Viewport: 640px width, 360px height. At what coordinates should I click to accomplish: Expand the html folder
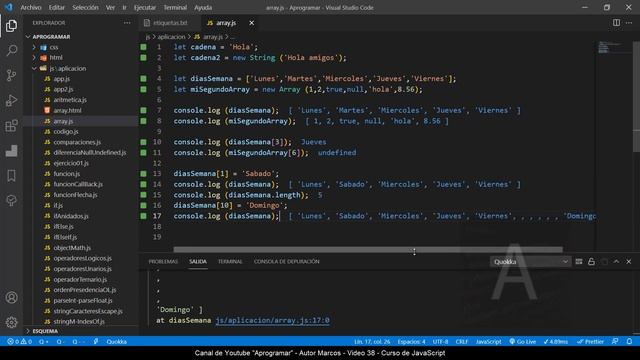[x=56, y=58]
